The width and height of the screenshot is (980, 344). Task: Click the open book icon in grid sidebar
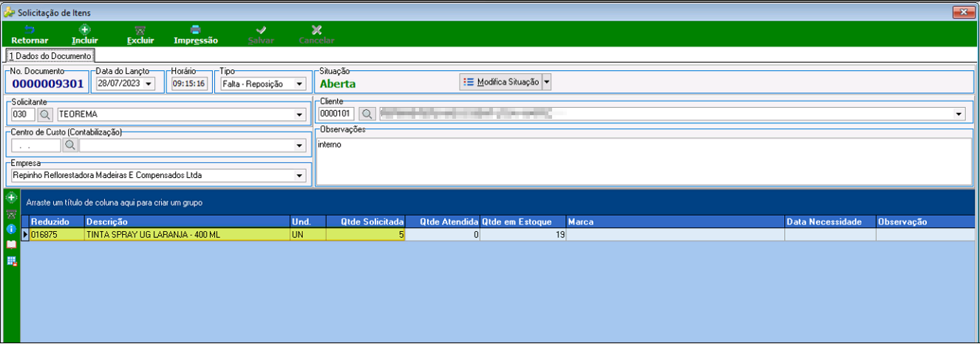pos(11,245)
